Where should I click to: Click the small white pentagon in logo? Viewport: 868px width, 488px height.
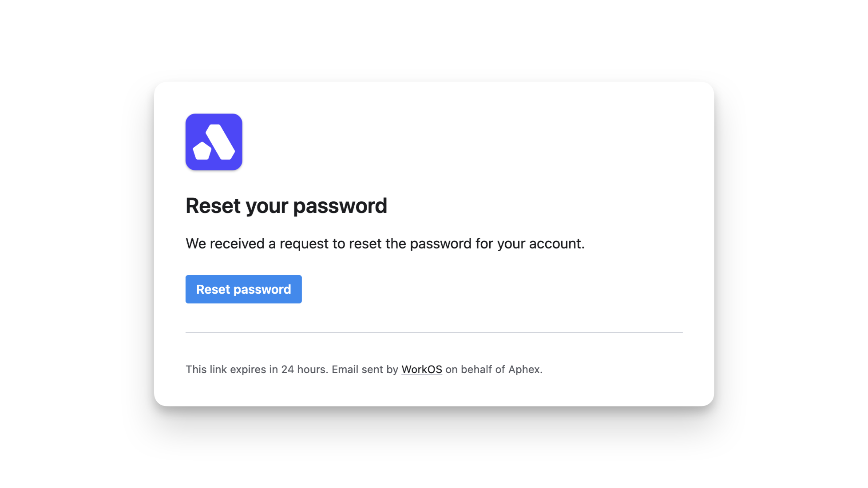(202, 151)
